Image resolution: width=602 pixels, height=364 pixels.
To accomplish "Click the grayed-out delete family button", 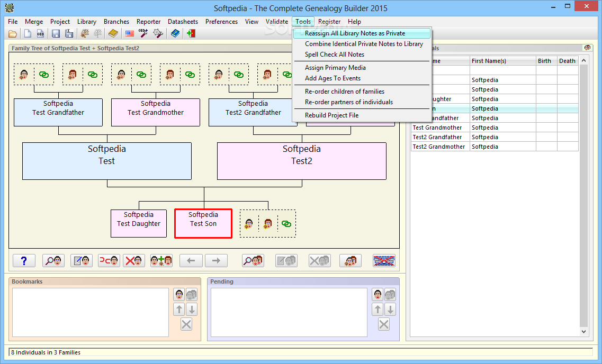I will pyautogui.click(x=320, y=261).
